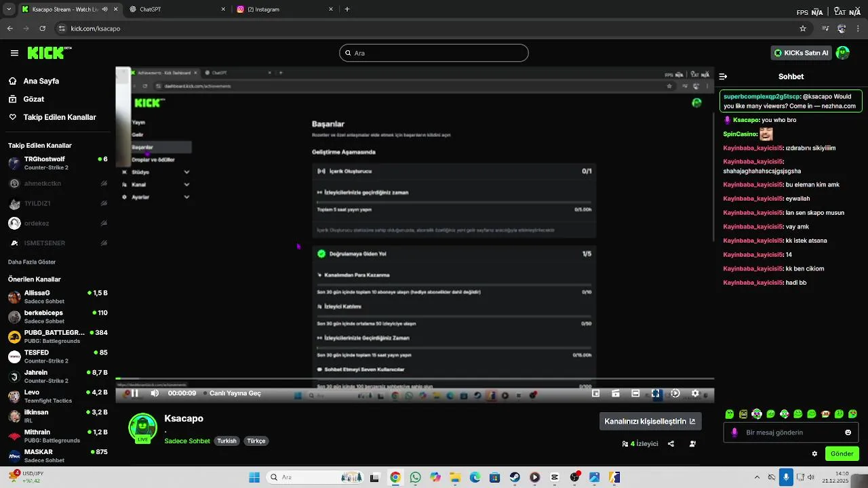
Task: Toggle fullscreen on the player
Action: pos(656,393)
